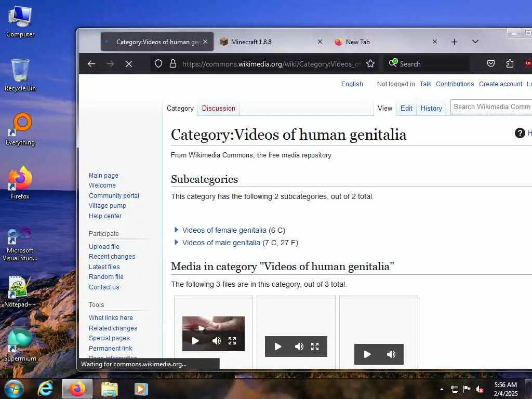Play the second video in the gallery
The width and height of the screenshot is (532, 399).
[x=278, y=347]
